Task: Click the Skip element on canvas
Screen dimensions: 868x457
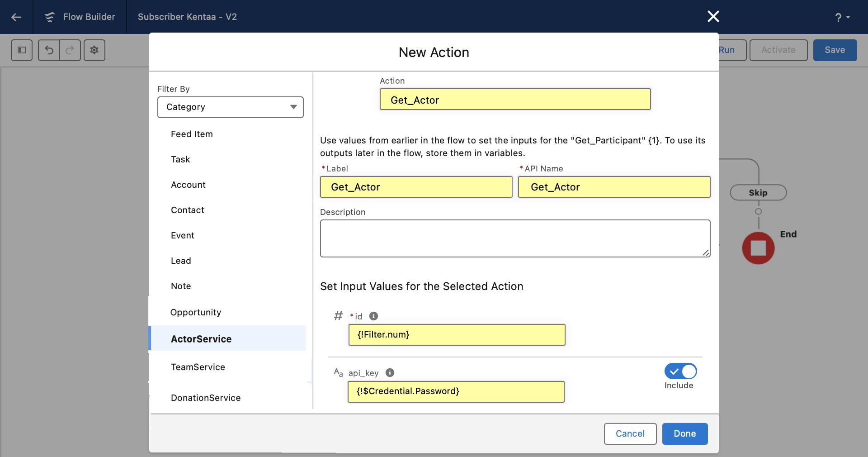Action: tap(758, 193)
